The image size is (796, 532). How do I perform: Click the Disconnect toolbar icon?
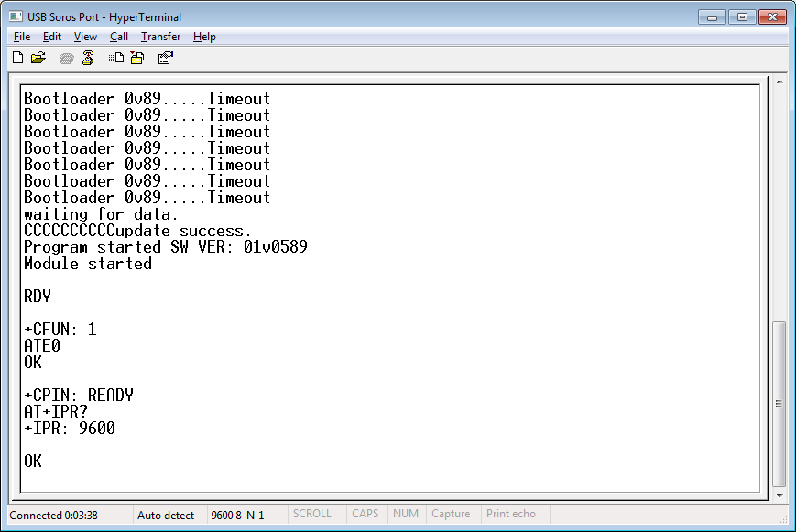click(88, 58)
